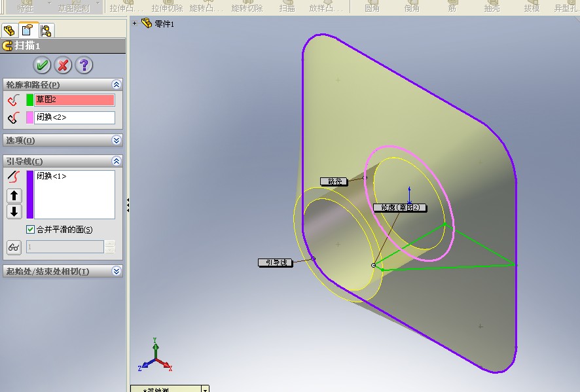580x392 pixels.
Task: Click the guide curves icon
Action: pos(14,177)
